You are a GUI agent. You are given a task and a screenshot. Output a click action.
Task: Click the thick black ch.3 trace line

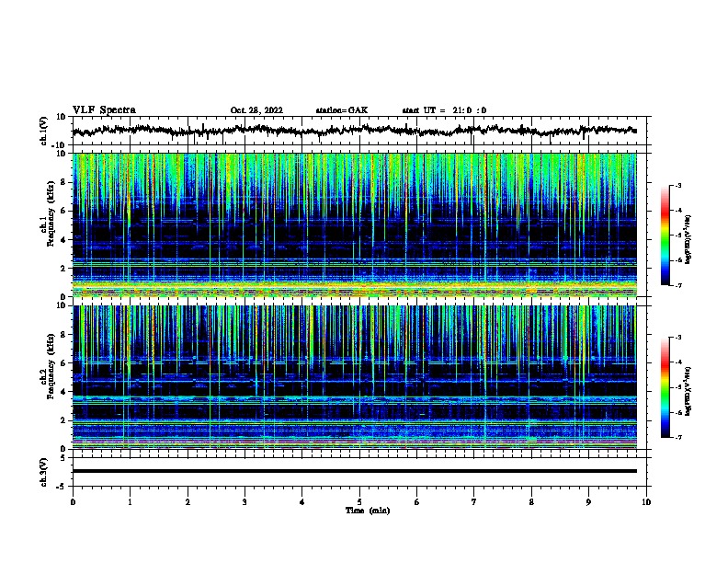point(355,471)
